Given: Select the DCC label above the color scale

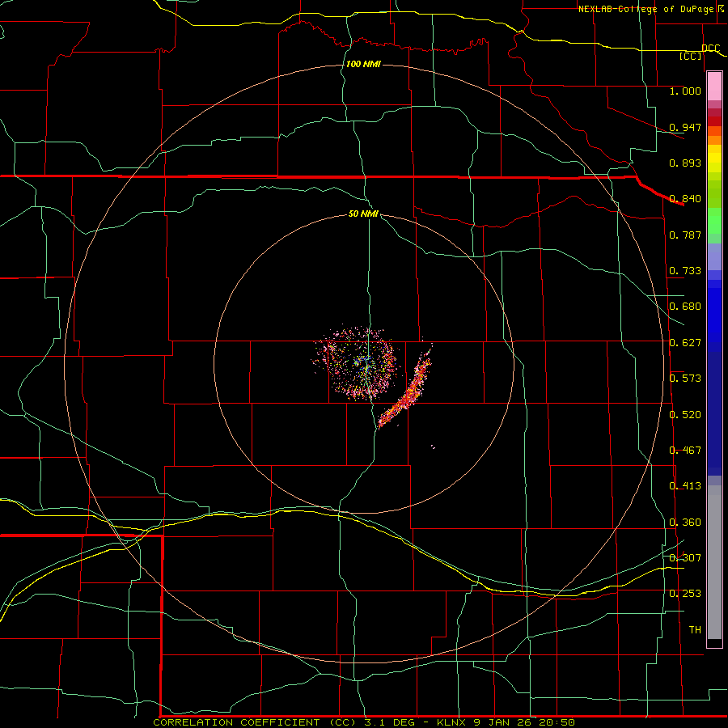Looking at the screenshot, I should pyautogui.click(x=711, y=49).
